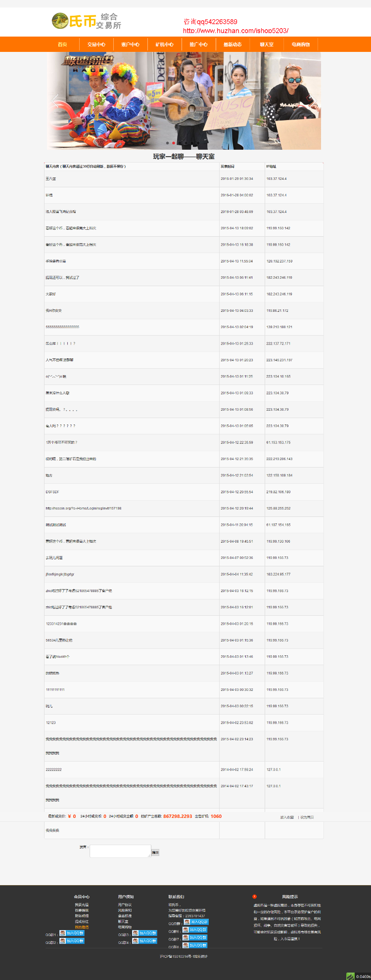371x980 pixels.
Task: Click the 加入收藏 link
Action: pyautogui.click(x=287, y=817)
